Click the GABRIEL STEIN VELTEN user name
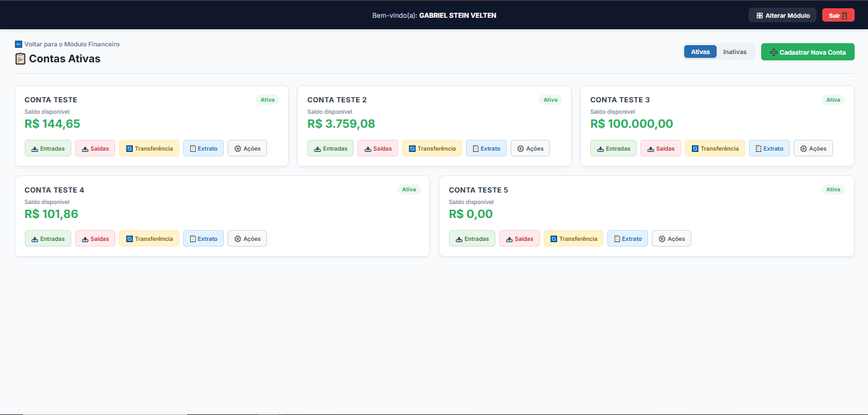This screenshot has width=868, height=415. click(458, 15)
